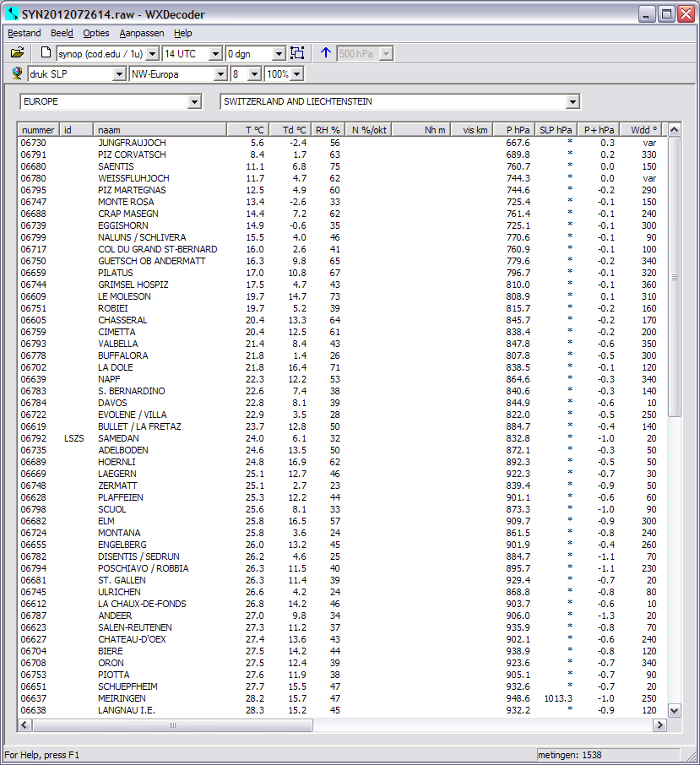Viewport: 700px width, 765px height.
Task: Select the ST. GALLEN row
Action: click(x=341, y=580)
